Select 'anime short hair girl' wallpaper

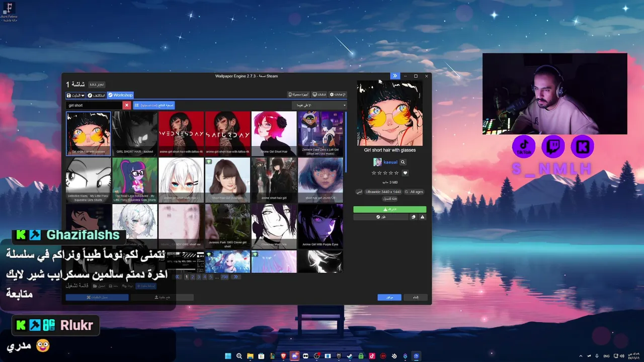pyautogui.click(x=274, y=180)
